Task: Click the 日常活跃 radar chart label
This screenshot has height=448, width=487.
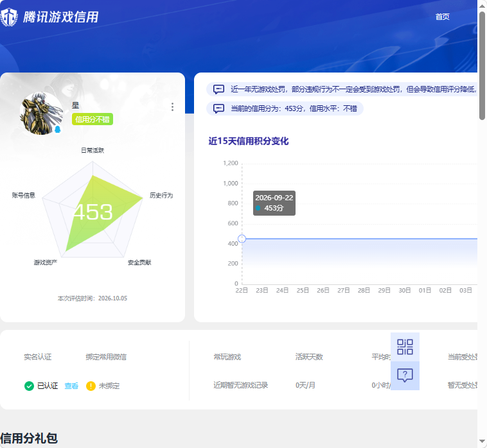Action: pyautogui.click(x=93, y=150)
